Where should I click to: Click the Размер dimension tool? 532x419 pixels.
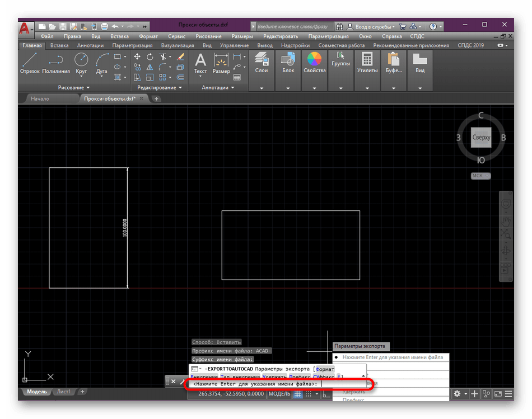tap(221, 63)
